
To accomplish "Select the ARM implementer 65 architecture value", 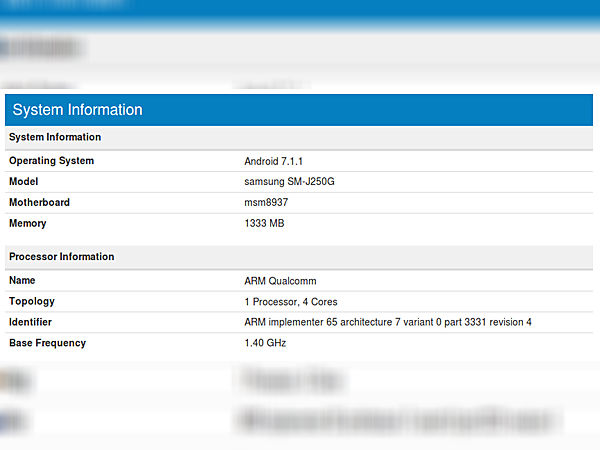I will point(388,322).
